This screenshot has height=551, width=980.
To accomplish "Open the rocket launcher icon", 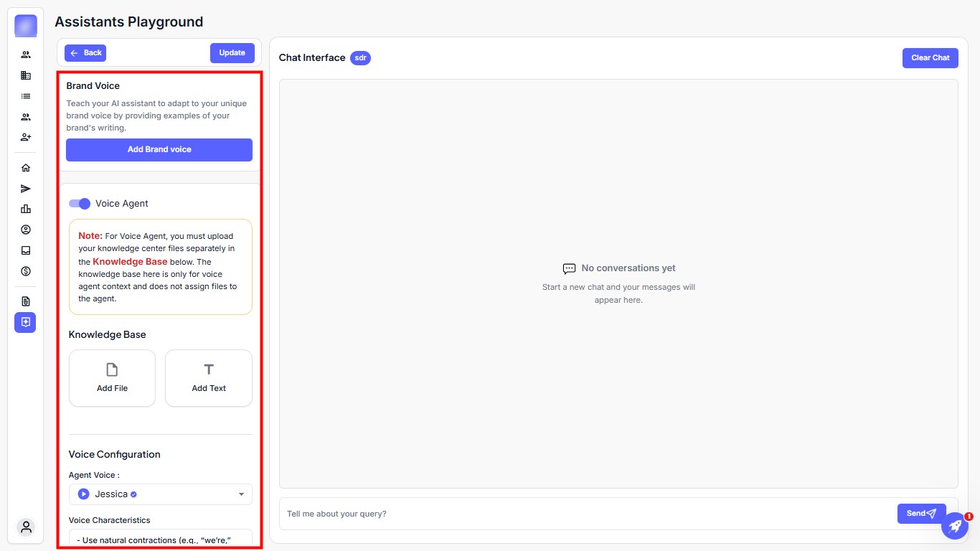I will (955, 526).
